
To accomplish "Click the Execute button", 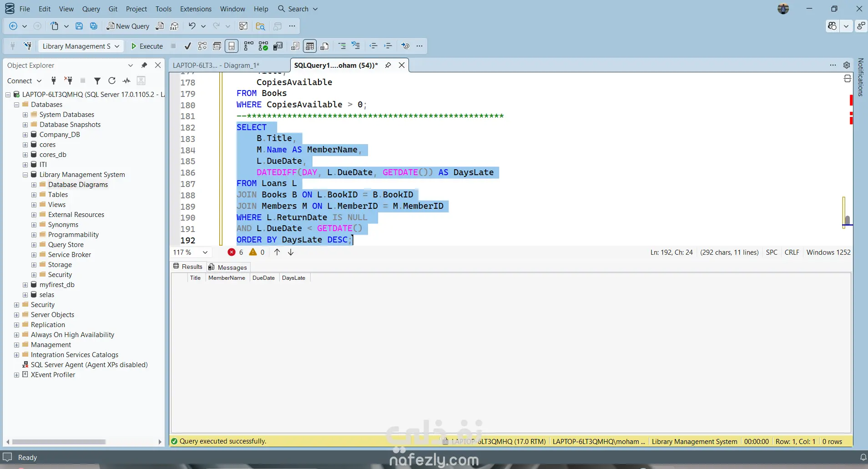I will click(146, 46).
